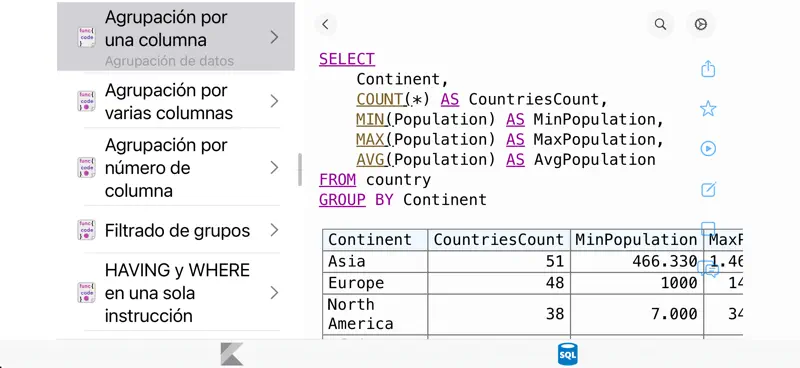
Task: Click the sidebar scrollbar handle
Action: (300, 169)
